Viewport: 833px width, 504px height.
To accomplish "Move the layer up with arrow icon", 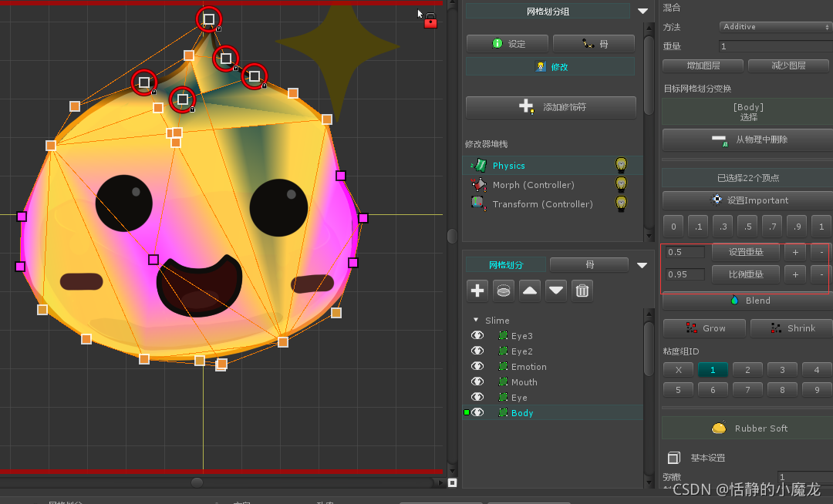I will click(530, 291).
